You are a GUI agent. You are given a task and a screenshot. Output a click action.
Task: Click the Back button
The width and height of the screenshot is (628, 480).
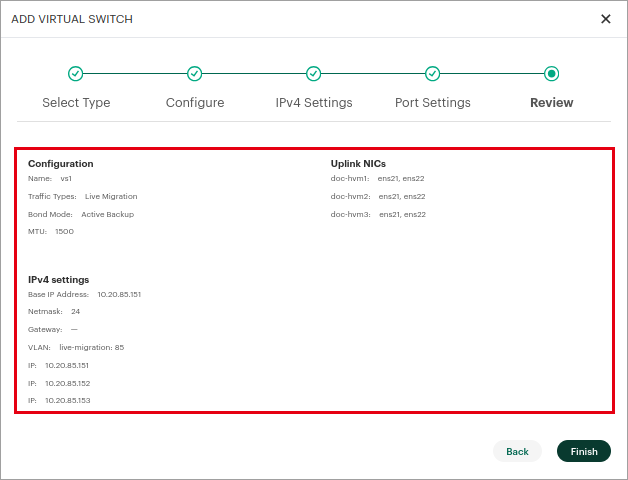[x=517, y=451]
